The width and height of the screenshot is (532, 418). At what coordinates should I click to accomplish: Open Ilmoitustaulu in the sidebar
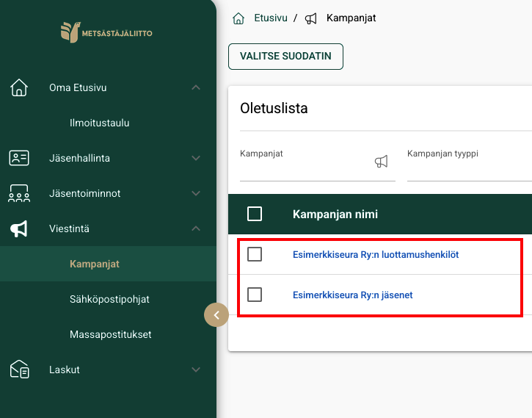point(99,123)
